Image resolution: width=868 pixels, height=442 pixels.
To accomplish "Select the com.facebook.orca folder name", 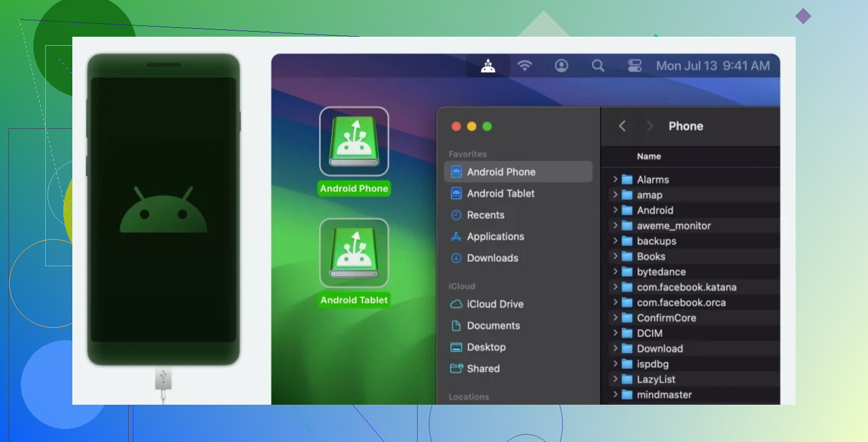I will (682, 302).
